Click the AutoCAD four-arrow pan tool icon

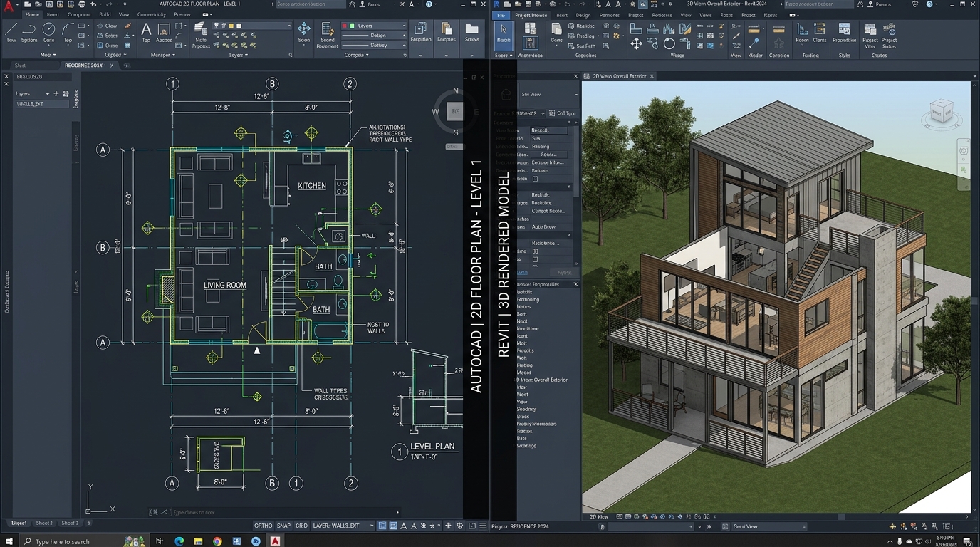tap(304, 28)
